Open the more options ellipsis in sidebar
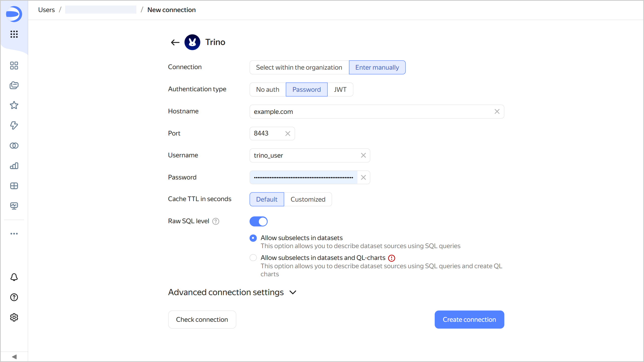Screen dimensions: 644x362 [x=14, y=234]
